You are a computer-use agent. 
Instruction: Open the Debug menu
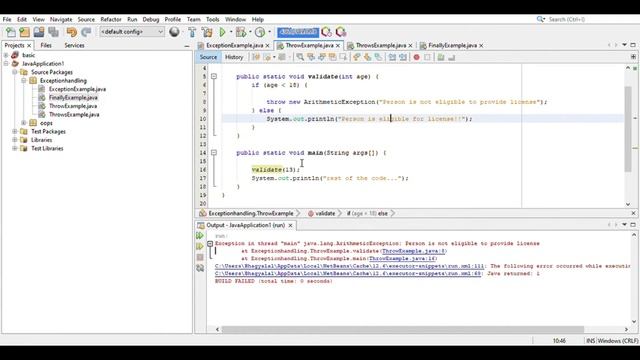point(151,19)
